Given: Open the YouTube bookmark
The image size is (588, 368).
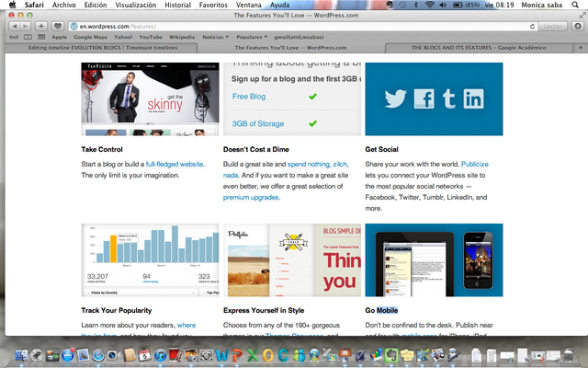Looking at the screenshot, I should (151, 37).
